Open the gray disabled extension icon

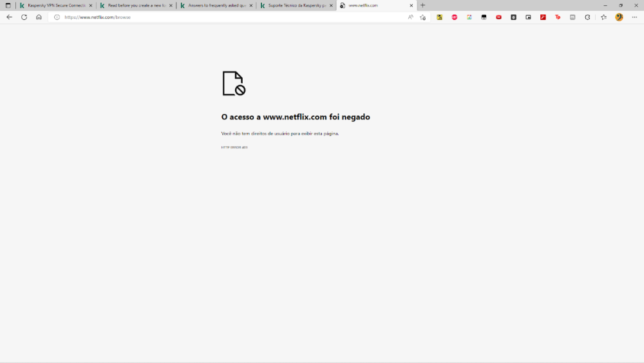(573, 17)
